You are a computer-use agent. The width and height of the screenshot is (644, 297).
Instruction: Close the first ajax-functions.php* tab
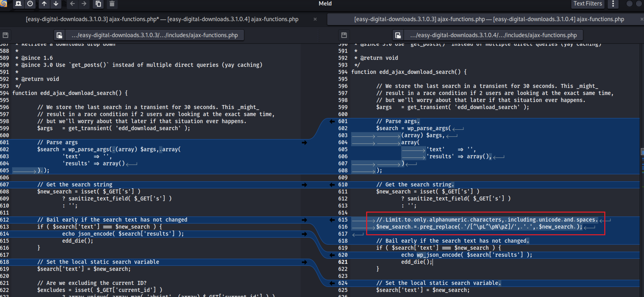point(315,19)
